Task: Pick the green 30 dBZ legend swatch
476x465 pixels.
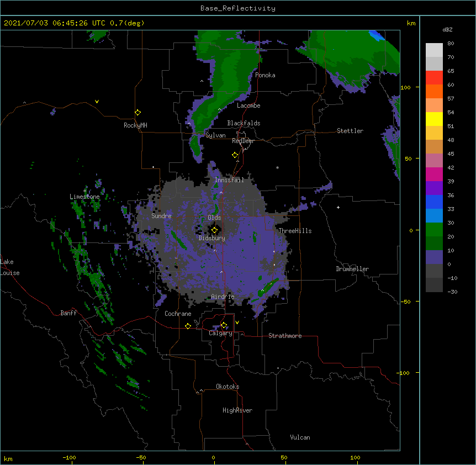Action: click(434, 230)
